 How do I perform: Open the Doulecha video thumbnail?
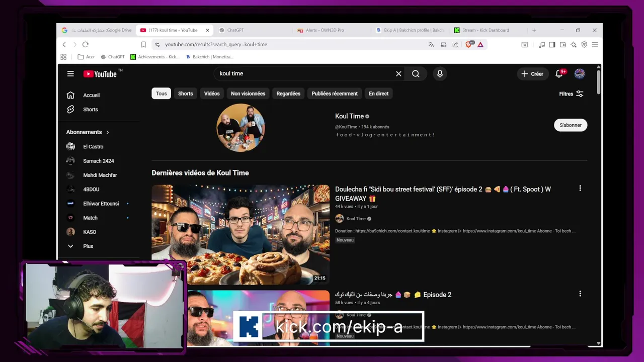[240, 234]
